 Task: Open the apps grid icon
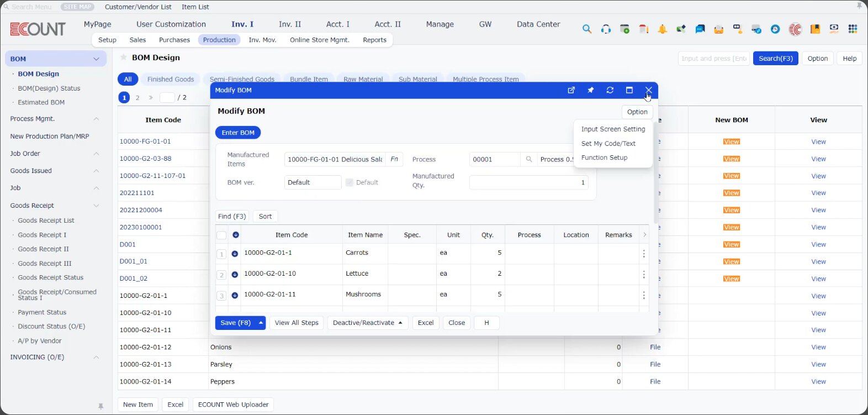[853, 29]
